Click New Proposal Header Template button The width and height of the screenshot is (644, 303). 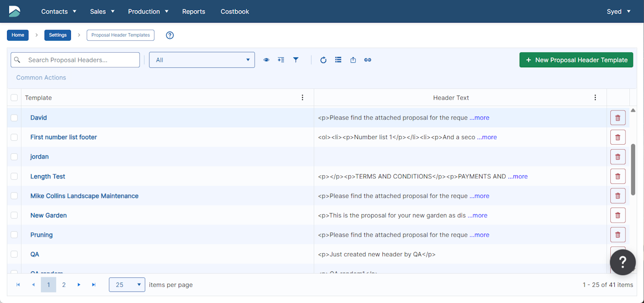tap(576, 60)
